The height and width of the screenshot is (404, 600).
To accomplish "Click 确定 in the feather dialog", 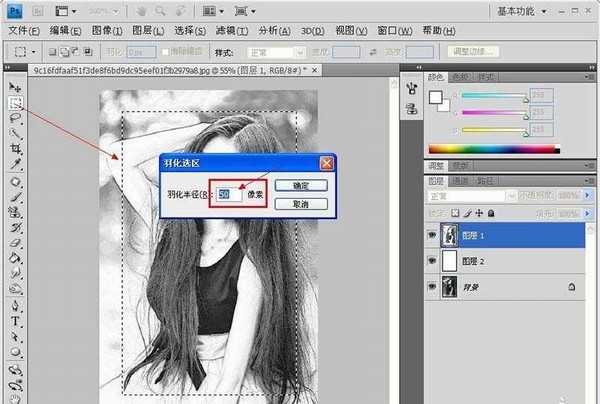I will pos(301,186).
